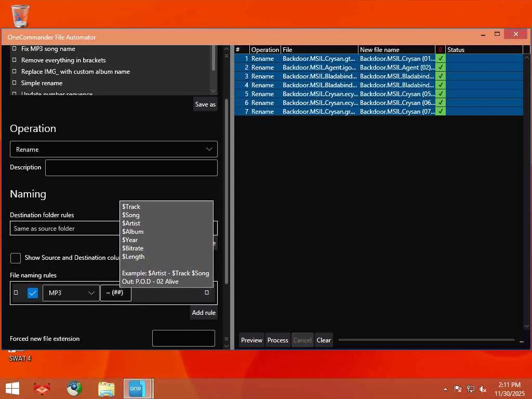Click the green checkmark in row 3

[441, 76]
